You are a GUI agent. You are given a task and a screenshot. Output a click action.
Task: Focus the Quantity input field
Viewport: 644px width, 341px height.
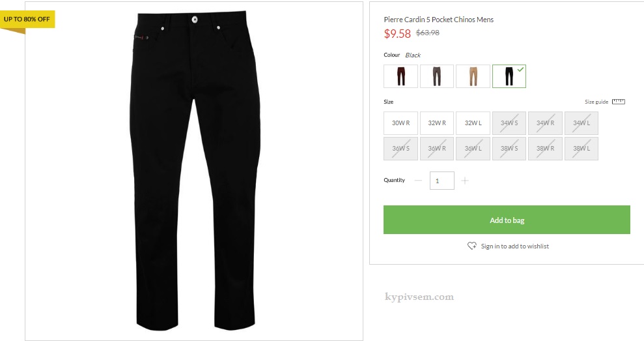pyautogui.click(x=442, y=181)
